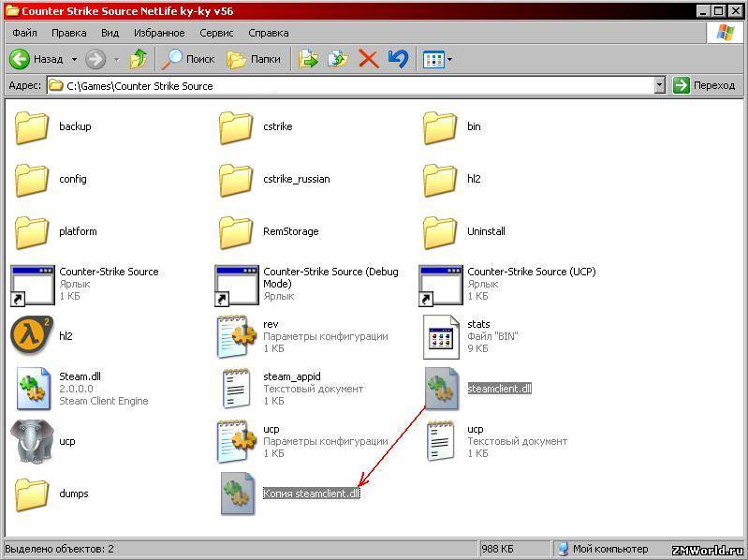
Task: Select the hl2 folder
Action: tap(452, 180)
